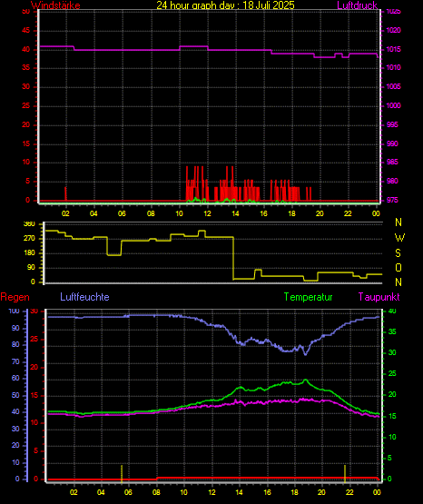Click the 100 humidity axis value
The width and height of the screenshot is (423, 504).
tap(14, 311)
